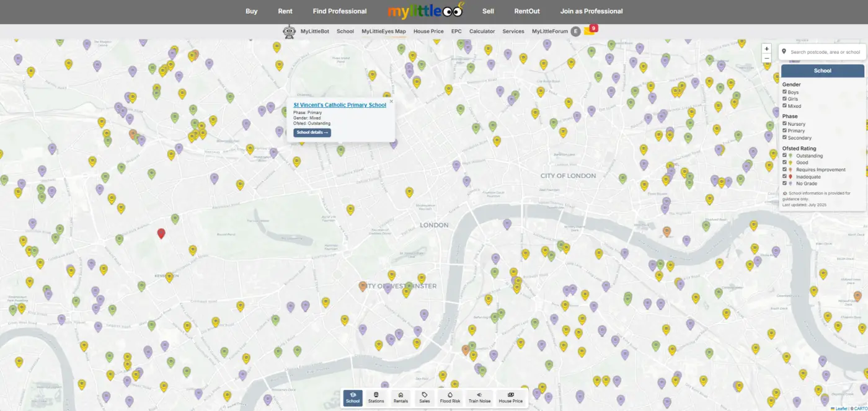This screenshot has width=868, height=411.
Task: Open the MyLittleForum section
Action: tap(549, 31)
